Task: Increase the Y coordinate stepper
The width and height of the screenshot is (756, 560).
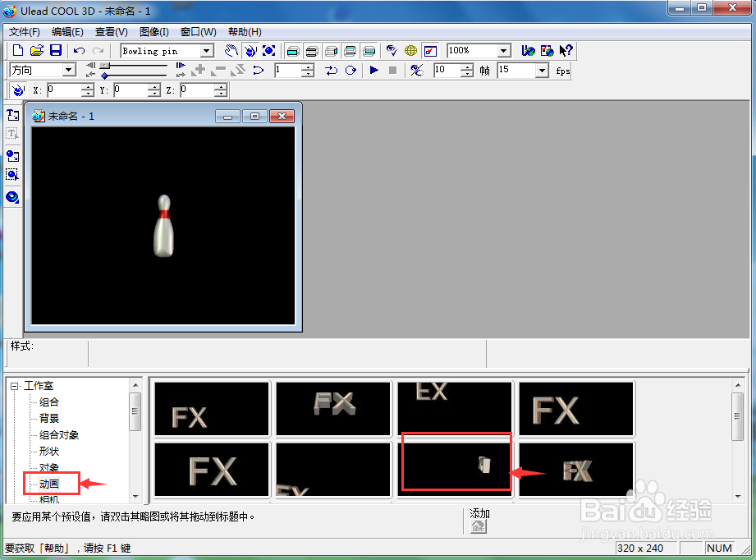Action: pos(153,87)
